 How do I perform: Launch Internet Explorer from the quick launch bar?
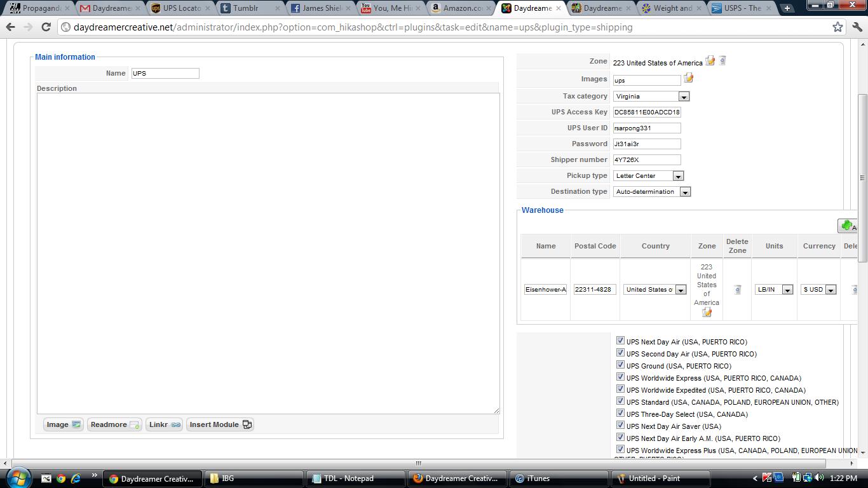[x=76, y=478]
